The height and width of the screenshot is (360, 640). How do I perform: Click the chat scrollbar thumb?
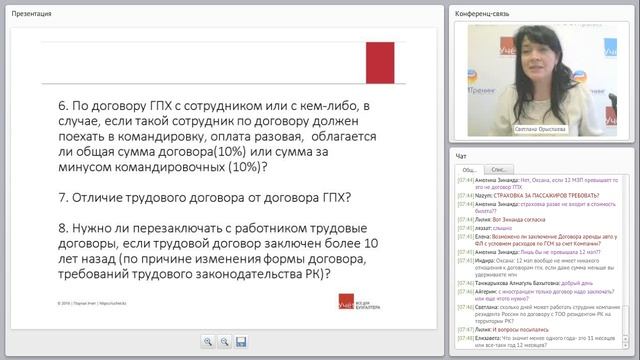[x=626, y=320]
